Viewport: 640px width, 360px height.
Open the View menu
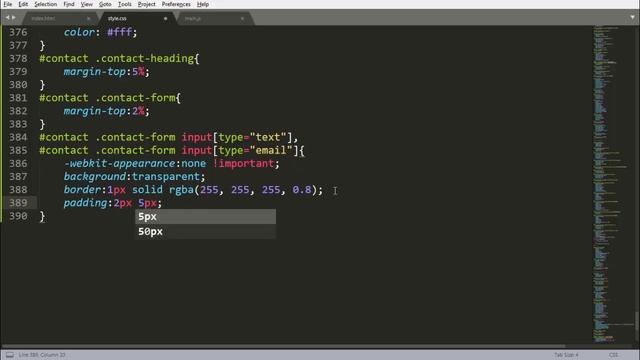pos(87,4)
